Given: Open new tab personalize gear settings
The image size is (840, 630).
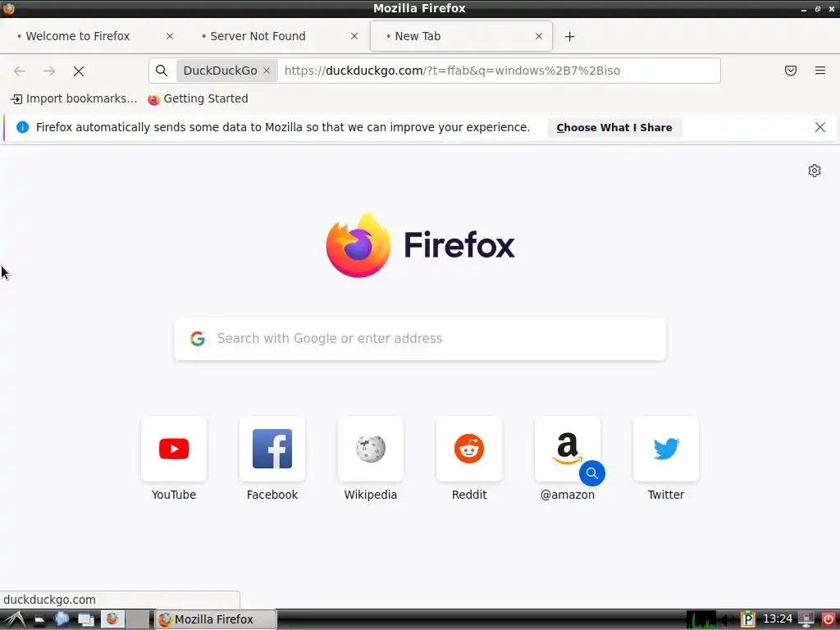Looking at the screenshot, I should pyautogui.click(x=815, y=171).
